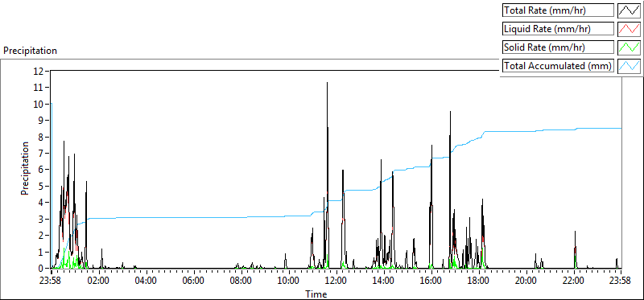Screen dimensions: 644x300
Task: Click the 08:00 time axis label
Action: pyautogui.click(x=242, y=282)
